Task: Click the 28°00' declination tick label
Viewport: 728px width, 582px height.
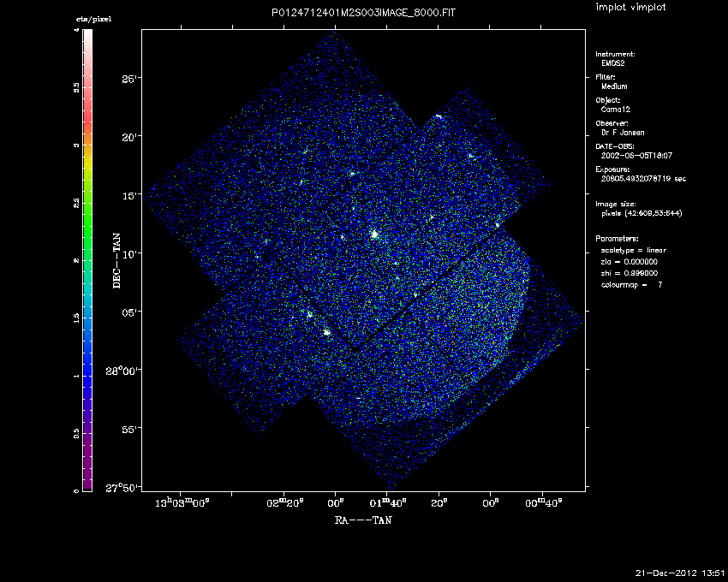Action: (122, 371)
